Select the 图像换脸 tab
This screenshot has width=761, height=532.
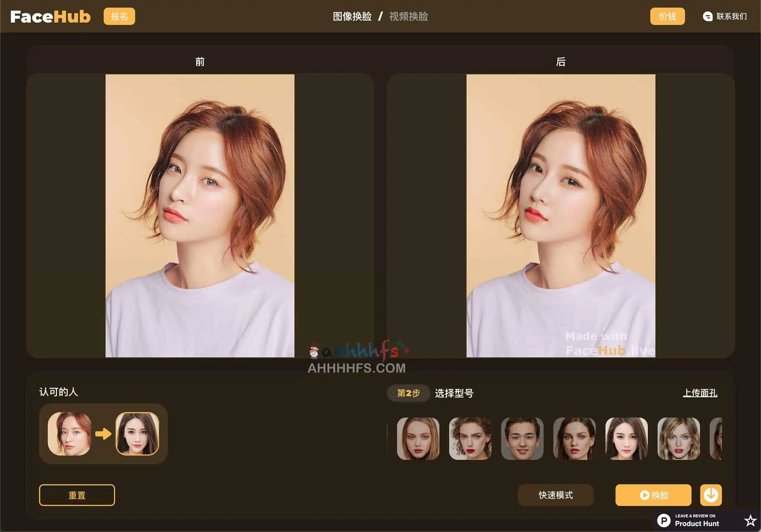coord(352,16)
